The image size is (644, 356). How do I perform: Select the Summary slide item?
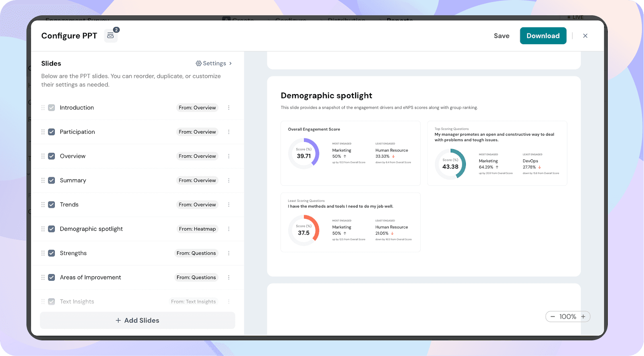pos(73,181)
